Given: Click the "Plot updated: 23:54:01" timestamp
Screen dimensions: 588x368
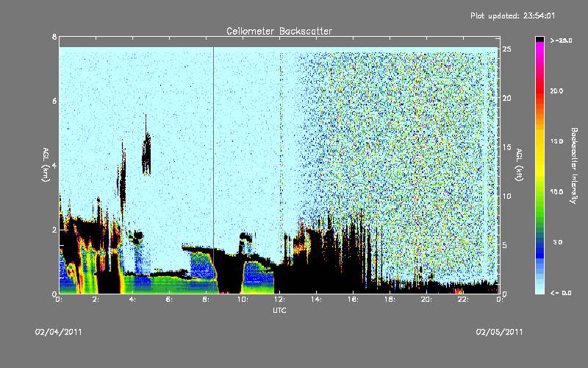Looking at the screenshot, I should [x=512, y=15].
